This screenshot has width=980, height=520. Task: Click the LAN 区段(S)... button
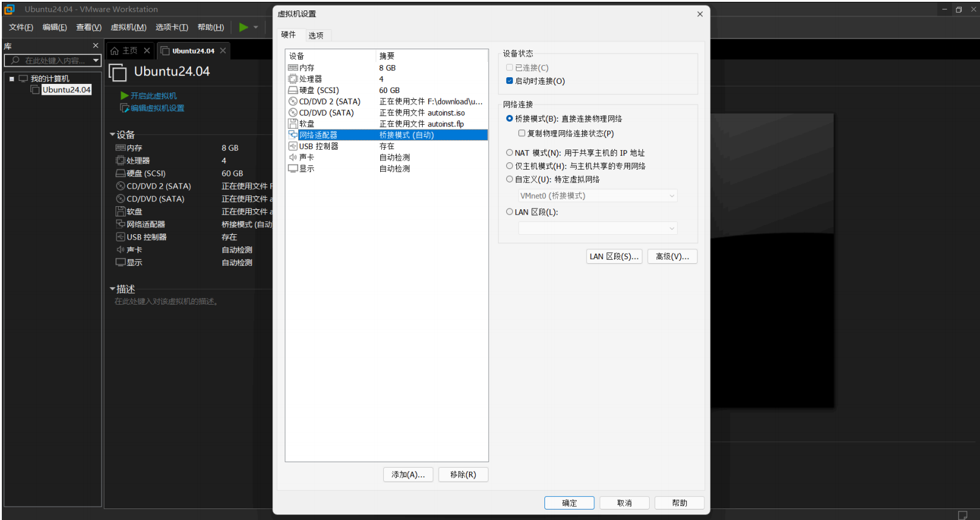click(614, 257)
